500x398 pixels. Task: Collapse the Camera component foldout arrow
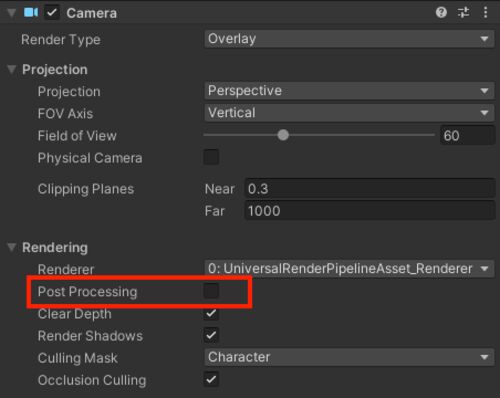[12, 13]
